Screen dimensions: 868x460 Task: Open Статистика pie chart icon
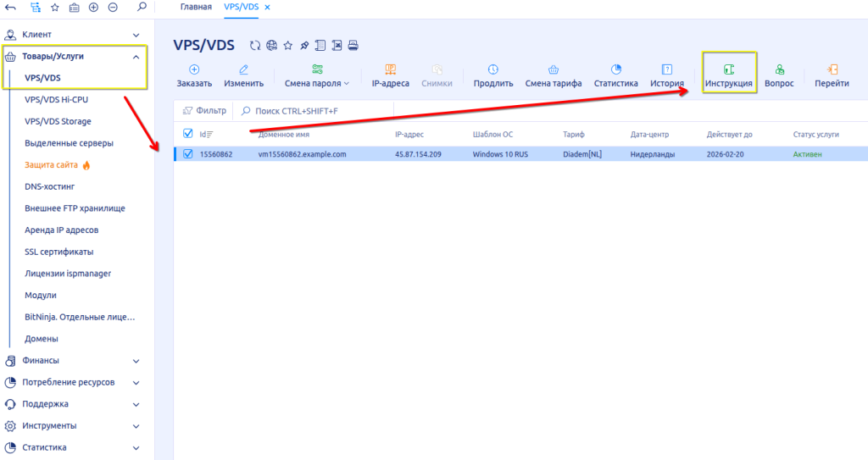616,69
